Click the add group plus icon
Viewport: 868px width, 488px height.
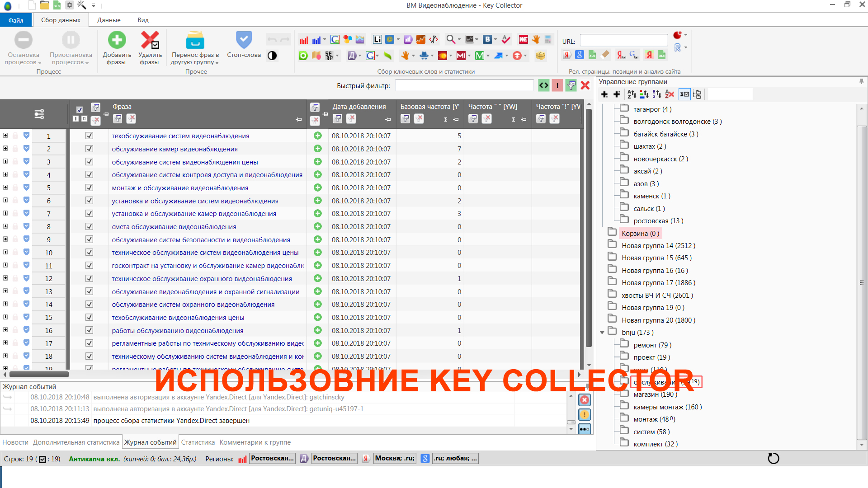[604, 94]
